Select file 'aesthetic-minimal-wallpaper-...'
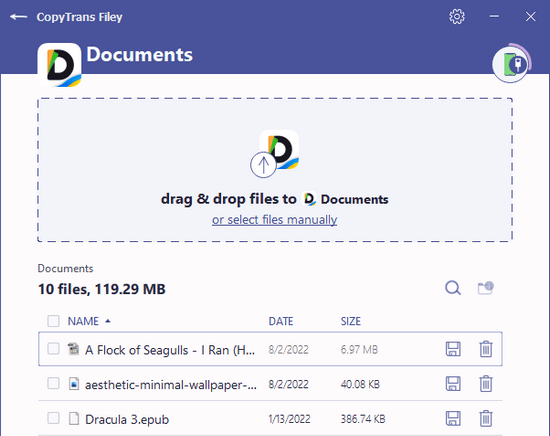The height and width of the screenshot is (436, 550). point(171,385)
